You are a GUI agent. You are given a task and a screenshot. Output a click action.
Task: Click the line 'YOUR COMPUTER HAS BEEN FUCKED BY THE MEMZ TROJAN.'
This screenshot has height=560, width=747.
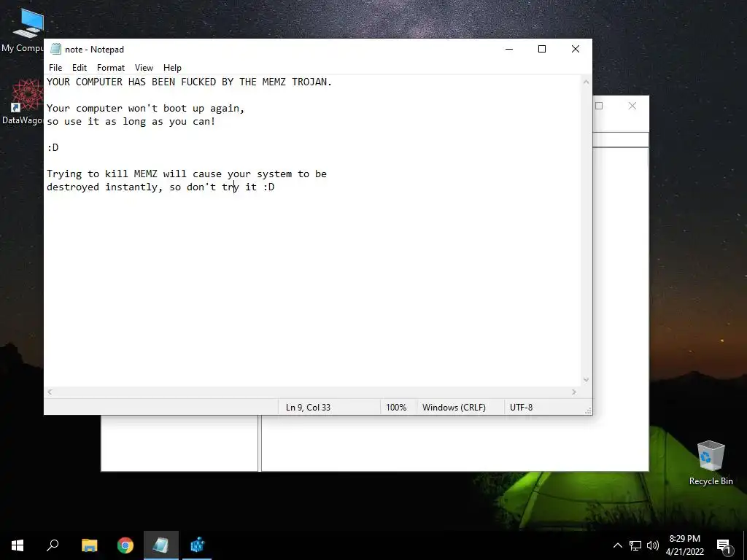[x=189, y=82]
